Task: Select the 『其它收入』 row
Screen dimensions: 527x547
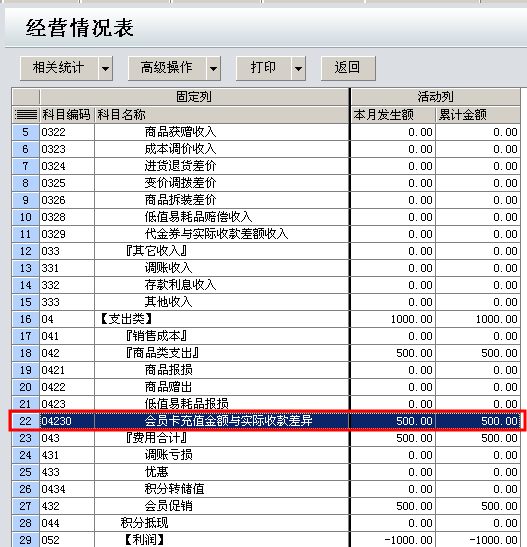Action: tap(266, 251)
